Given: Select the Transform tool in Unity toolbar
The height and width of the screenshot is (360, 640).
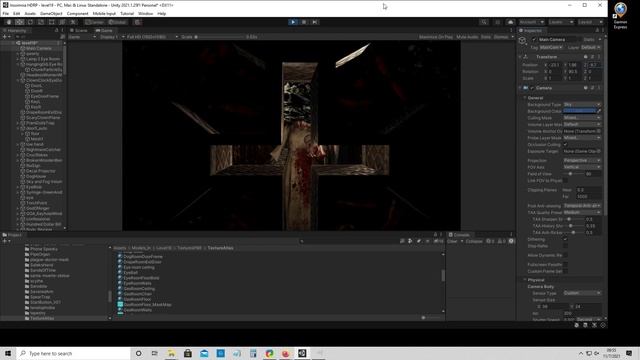Looking at the screenshot, I should [x=62, y=22].
